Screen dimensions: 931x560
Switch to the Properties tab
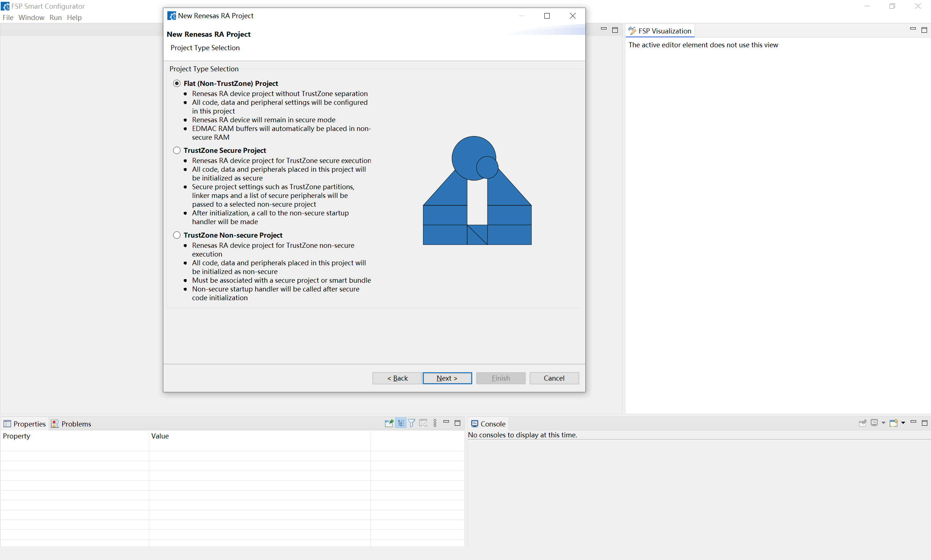click(x=24, y=424)
